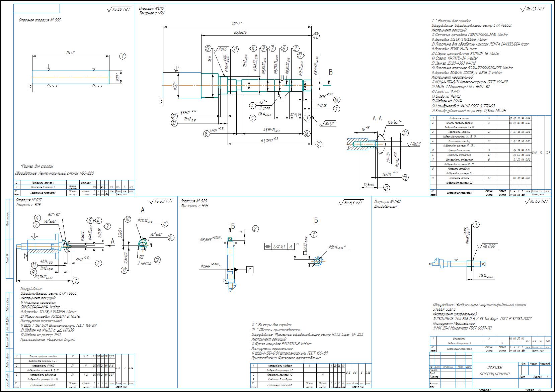The image size is (555, 392).
Task: Click the heading 'Отрезная операция № 005'
Action: tap(40, 20)
